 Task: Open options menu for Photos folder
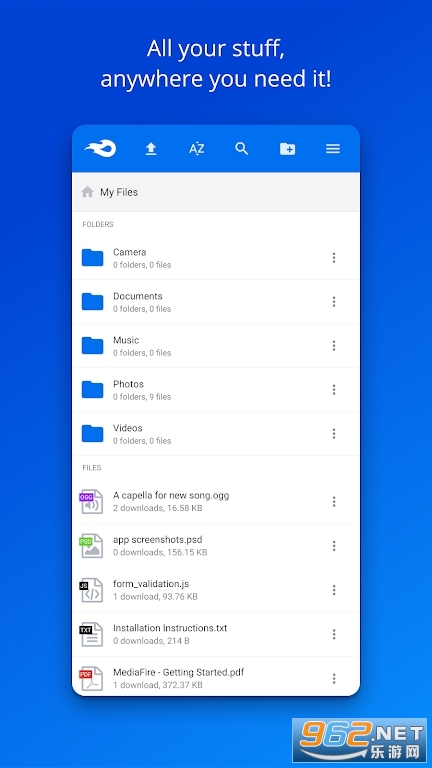[x=334, y=390]
